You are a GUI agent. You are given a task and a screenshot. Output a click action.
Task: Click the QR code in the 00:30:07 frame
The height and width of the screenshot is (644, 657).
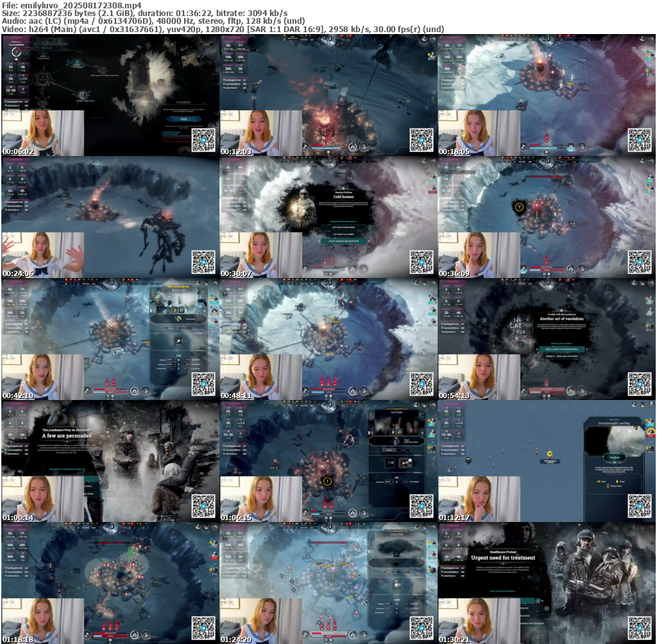422,262
